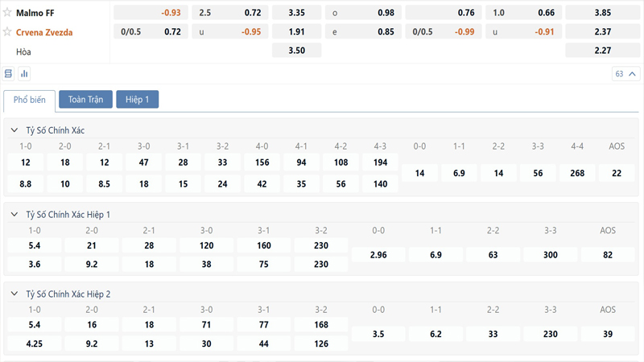This screenshot has height=362, width=644.
Task: Favorite Malmo FF with the star icon
Action: click(x=8, y=13)
